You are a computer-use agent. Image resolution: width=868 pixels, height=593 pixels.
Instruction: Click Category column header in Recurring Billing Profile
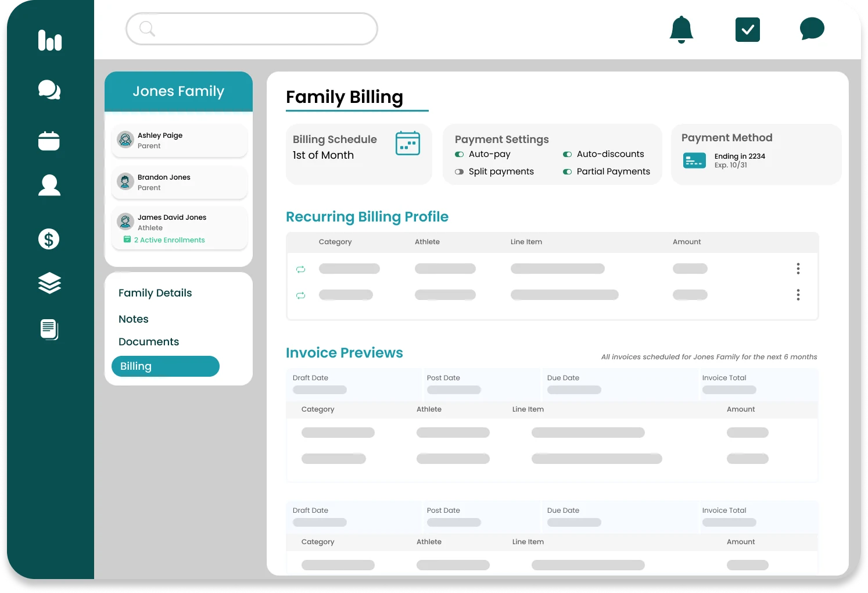pos(335,242)
